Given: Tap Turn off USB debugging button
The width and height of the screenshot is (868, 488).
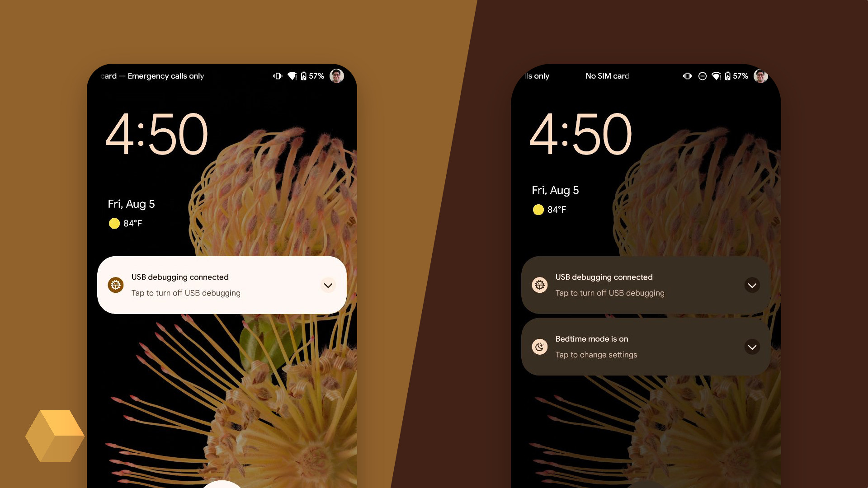Looking at the screenshot, I should (x=221, y=285).
